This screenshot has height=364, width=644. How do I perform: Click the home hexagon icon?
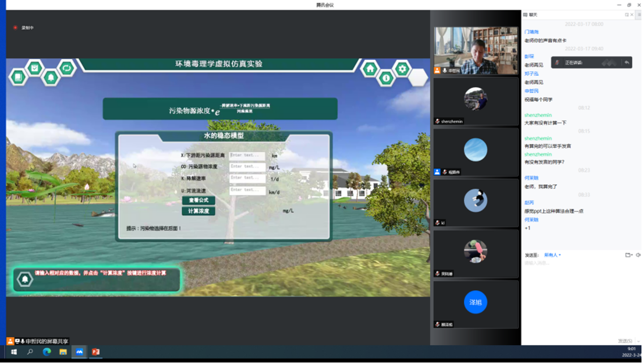pos(370,69)
